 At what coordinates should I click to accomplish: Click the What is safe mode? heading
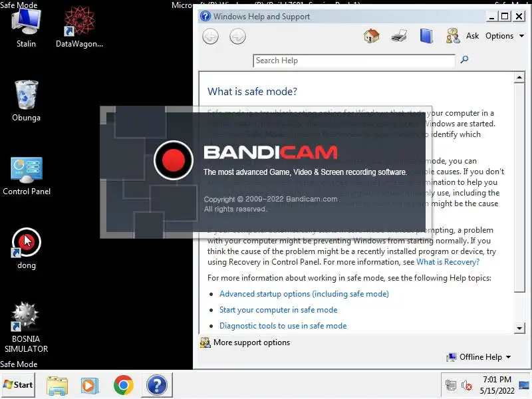pos(252,92)
